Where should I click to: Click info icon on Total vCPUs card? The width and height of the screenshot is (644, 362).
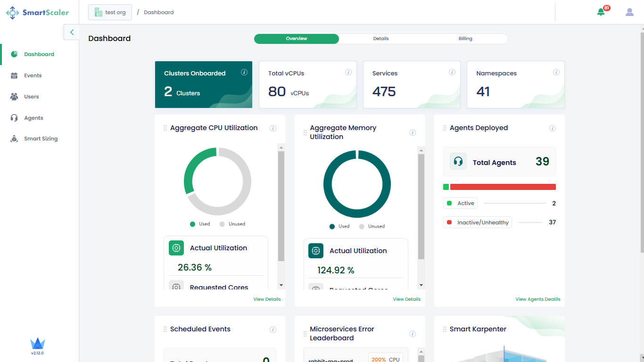[348, 72]
